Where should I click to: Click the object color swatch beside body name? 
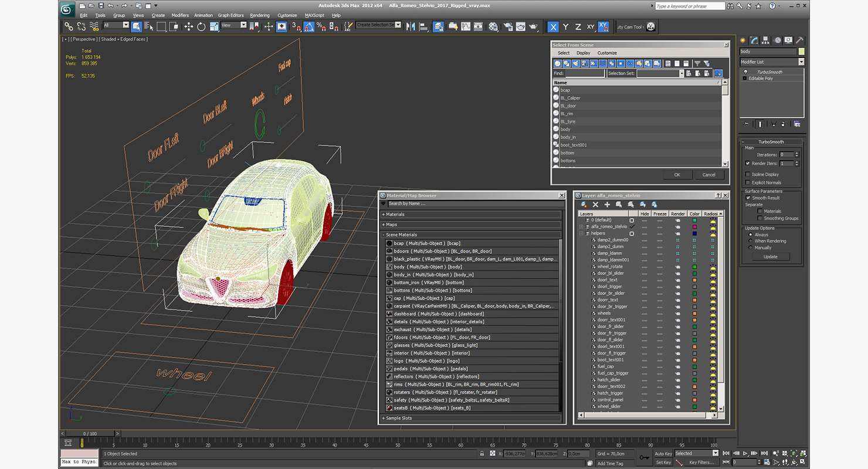click(x=801, y=52)
